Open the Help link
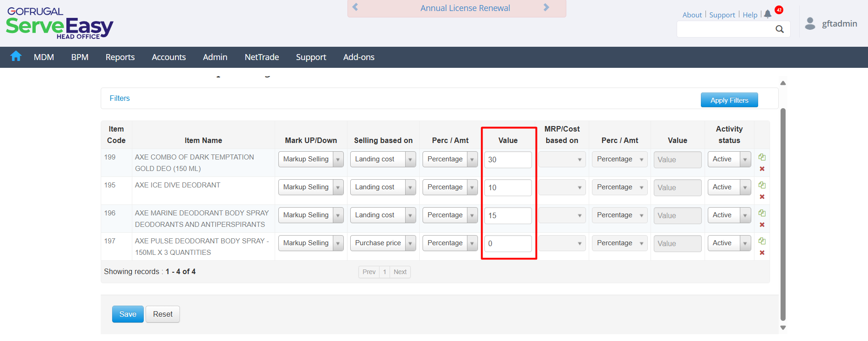This screenshot has width=868, height=341. point(750,15)
